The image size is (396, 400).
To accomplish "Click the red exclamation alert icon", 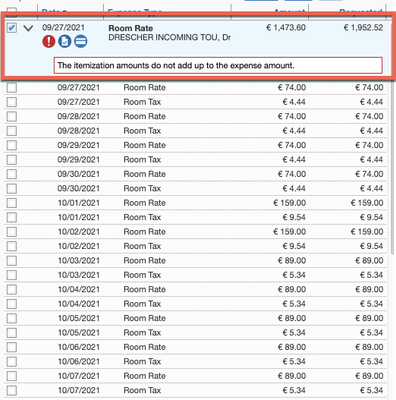I will click(49, 42).
